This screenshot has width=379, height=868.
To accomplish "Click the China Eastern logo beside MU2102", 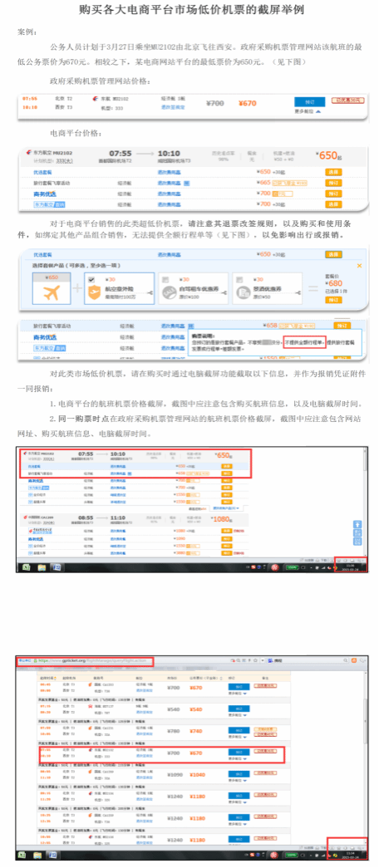I will pos(29,153).
